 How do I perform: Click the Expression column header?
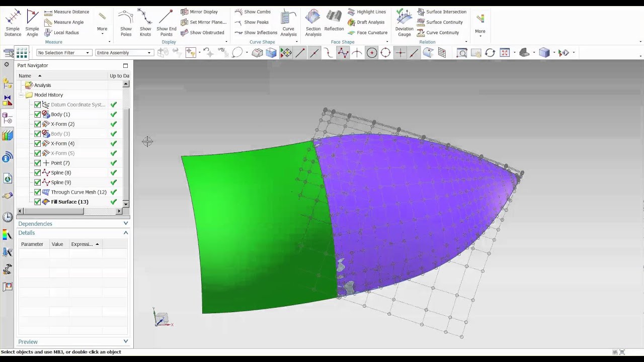[85, 244]
